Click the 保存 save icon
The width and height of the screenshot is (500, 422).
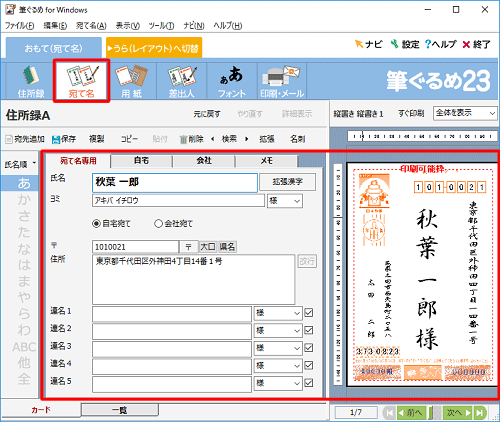click(64, 139)
